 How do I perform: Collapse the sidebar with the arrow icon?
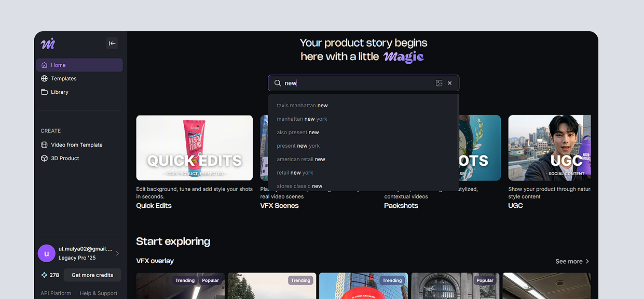112,44
